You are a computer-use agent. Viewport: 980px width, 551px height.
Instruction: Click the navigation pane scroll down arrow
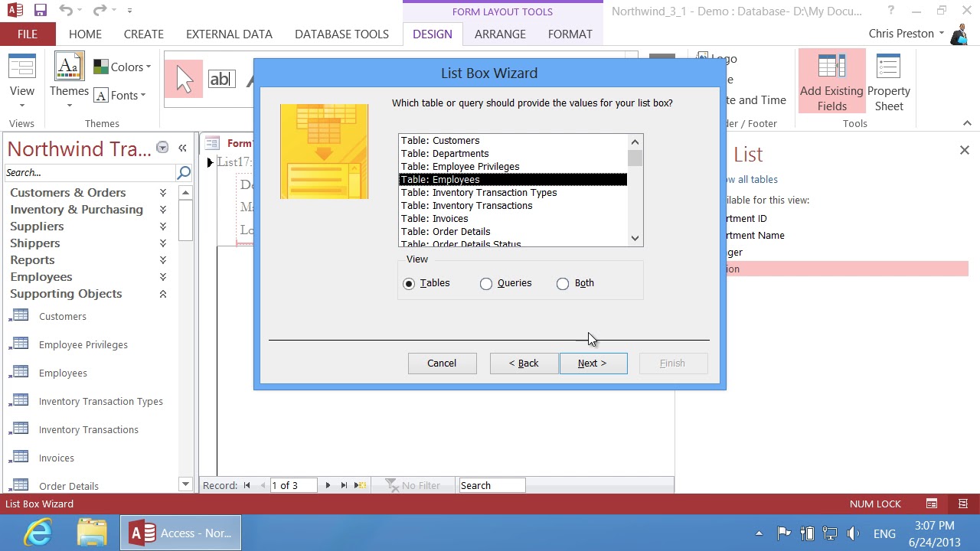pos(185,484)
